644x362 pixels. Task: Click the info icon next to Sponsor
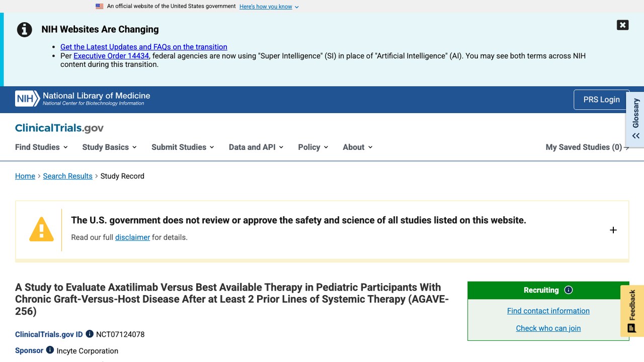coord(50,350)
